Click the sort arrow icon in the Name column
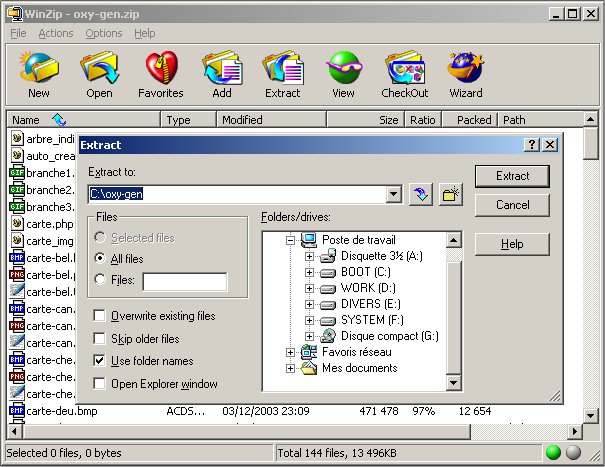The height and width of the screenshot is (467, 605). (59, 120)
